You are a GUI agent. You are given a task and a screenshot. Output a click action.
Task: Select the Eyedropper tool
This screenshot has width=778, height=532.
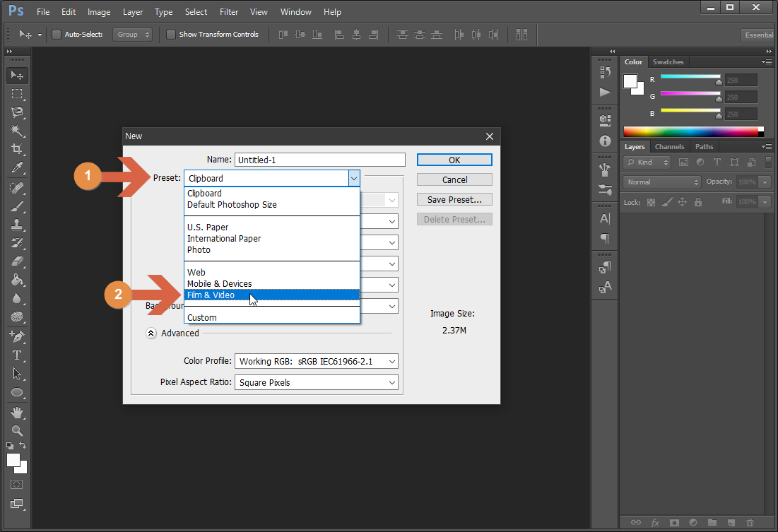pyautogui.click(x=17, y=167)
